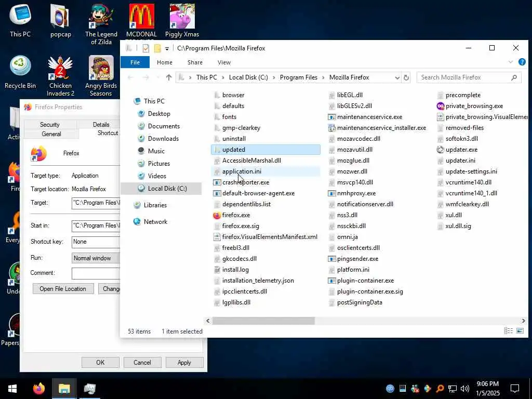Expand the chevron after Local Disk (C:) breadcrumb
The image size is (532, 399).
(x=274, y=78)
